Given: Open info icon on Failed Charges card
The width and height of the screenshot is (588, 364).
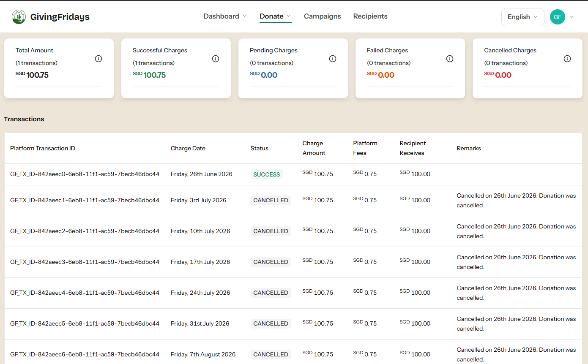Looking at the screenshot, I should pos(450,59).
